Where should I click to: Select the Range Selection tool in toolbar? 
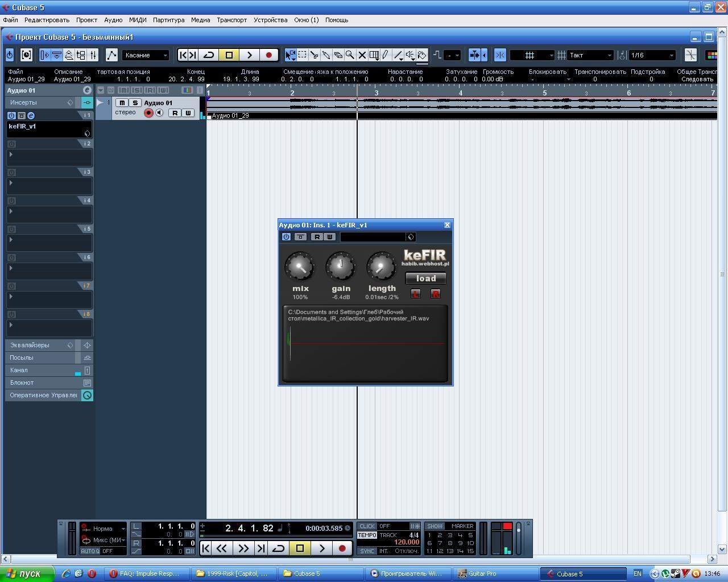click(303, 55)
